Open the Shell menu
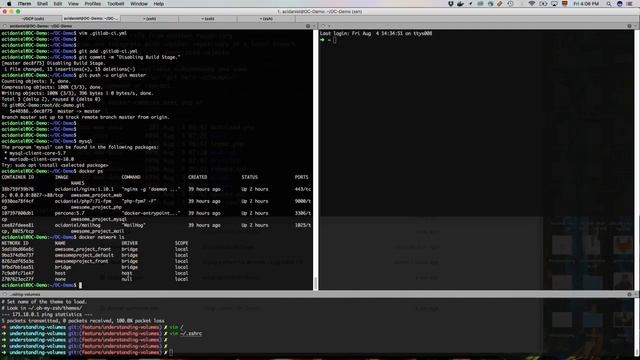Image resolution: width=640 pixels, height=360 pixels. click(x=42, y=4)
